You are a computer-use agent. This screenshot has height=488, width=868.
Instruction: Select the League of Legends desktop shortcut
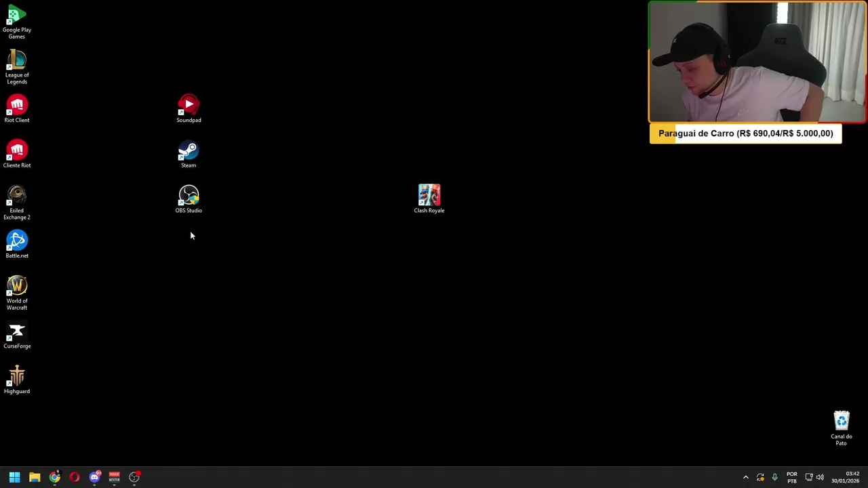pos(17,68)
